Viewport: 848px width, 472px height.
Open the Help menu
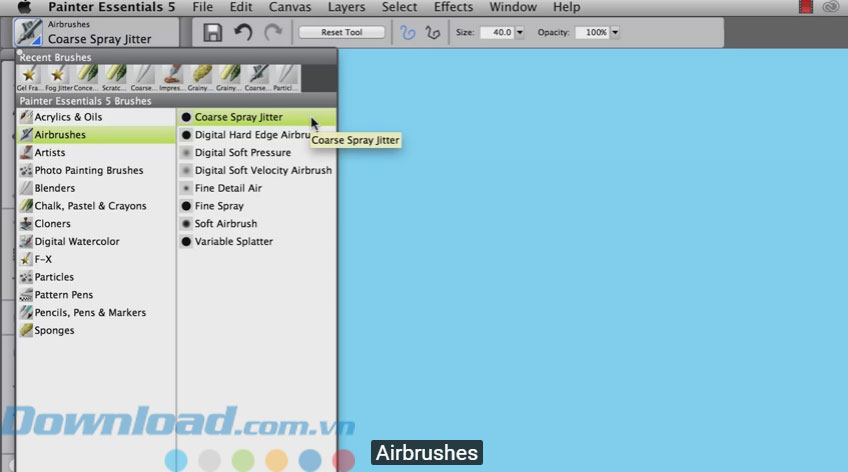[x=566, y=7]
